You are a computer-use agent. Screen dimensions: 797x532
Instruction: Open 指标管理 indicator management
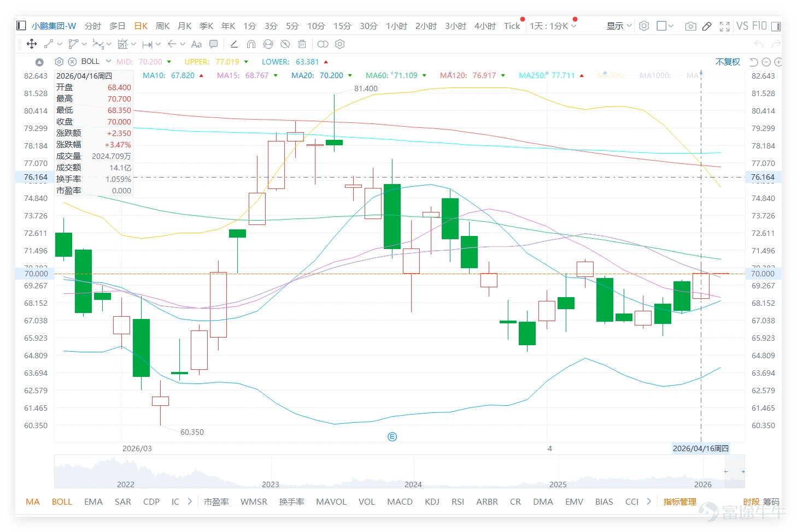point(679,501)
